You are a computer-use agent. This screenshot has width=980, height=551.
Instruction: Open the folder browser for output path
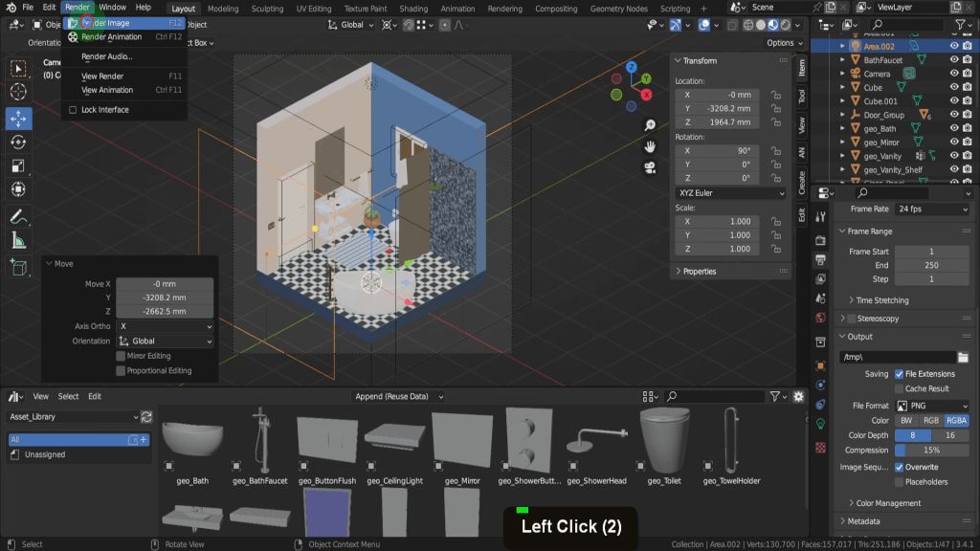(x=963, y=357)
